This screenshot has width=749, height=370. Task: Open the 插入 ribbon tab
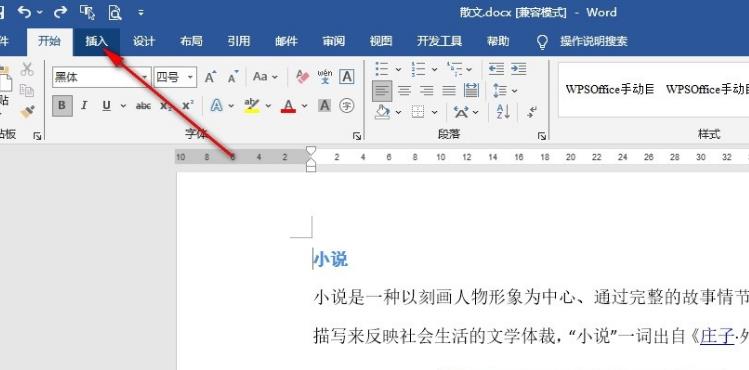click(96, 41)
